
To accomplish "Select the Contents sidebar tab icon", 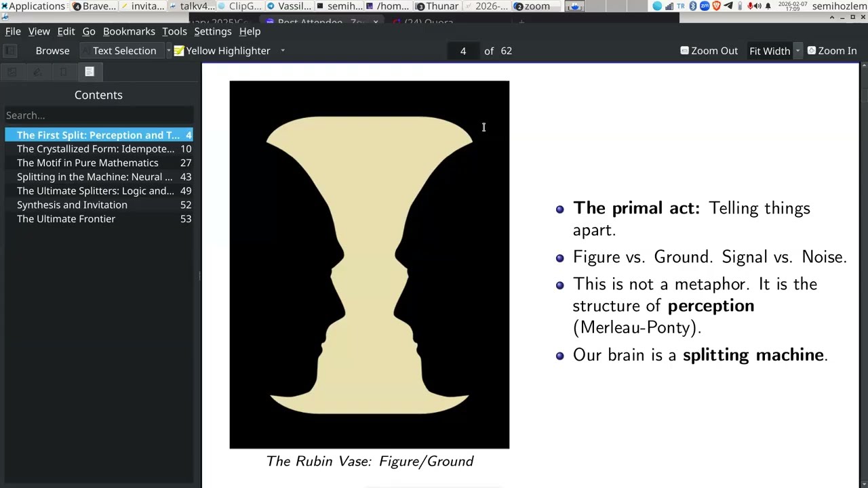I will pos(90,72).
